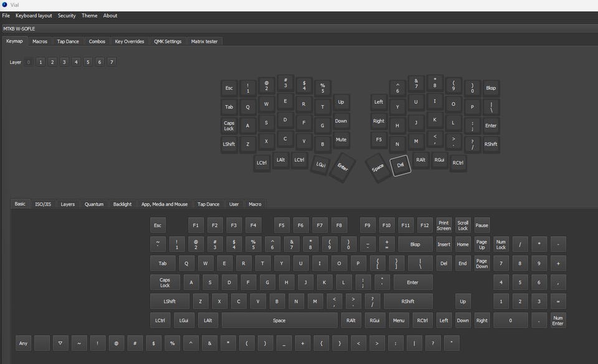Switch to Layer 3

[x=64, y=62]
